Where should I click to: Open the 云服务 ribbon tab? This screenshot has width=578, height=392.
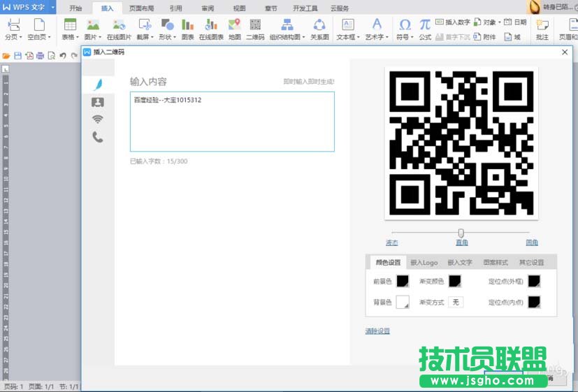340,8
